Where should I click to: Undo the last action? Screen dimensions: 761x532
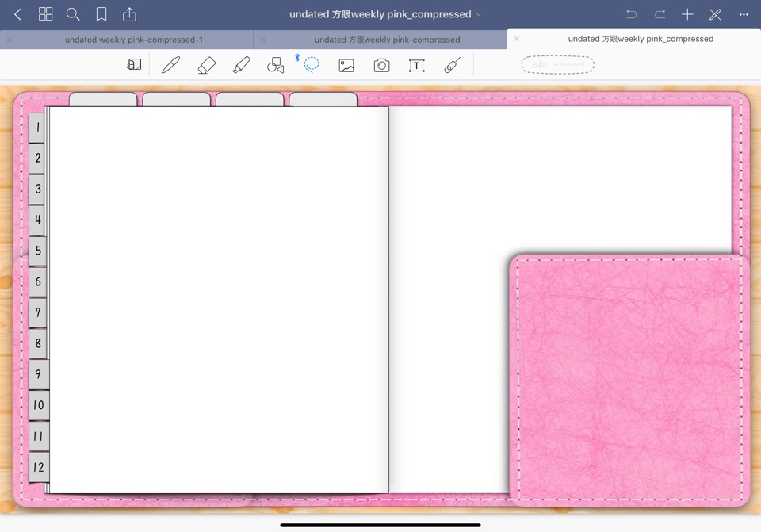[630, 13]
